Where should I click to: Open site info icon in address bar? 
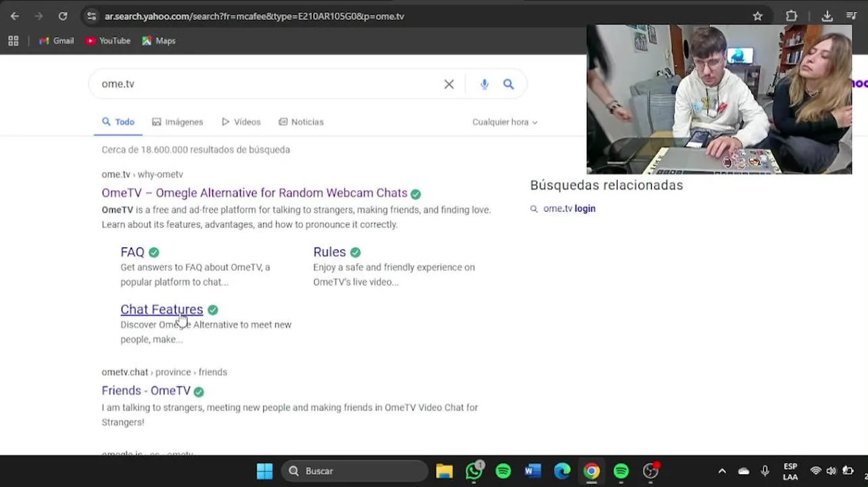point(91,16)
